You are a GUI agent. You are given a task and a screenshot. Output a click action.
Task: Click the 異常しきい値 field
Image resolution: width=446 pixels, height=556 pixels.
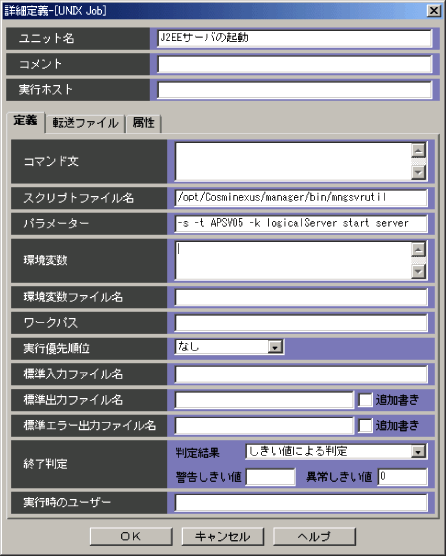(402, 477)
